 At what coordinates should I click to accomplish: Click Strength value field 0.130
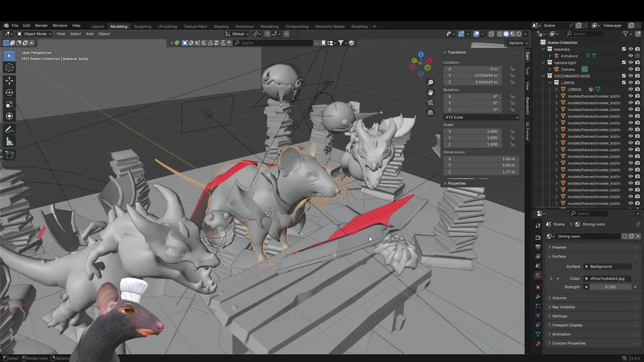pyautogui.click(x=610, y=287)
